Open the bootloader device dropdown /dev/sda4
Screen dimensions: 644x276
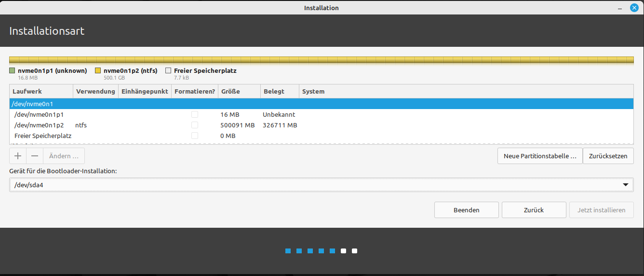[x=321, y=185]
